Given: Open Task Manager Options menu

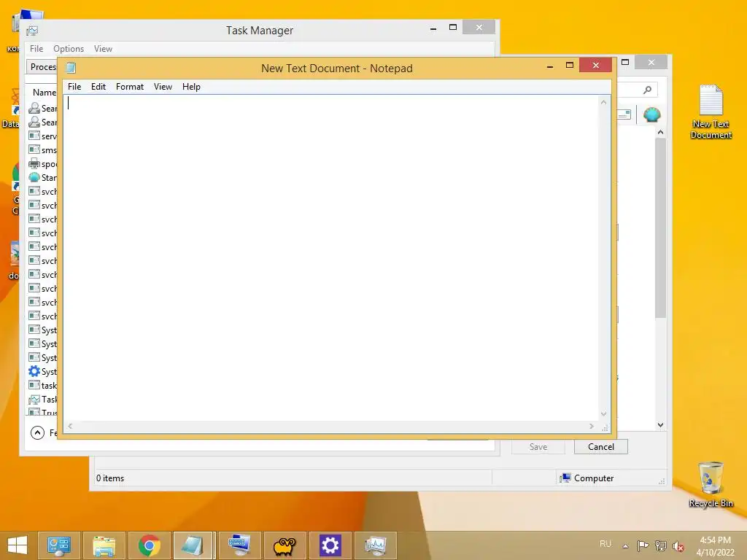Looking at the screenshot, I should [68, 49].
